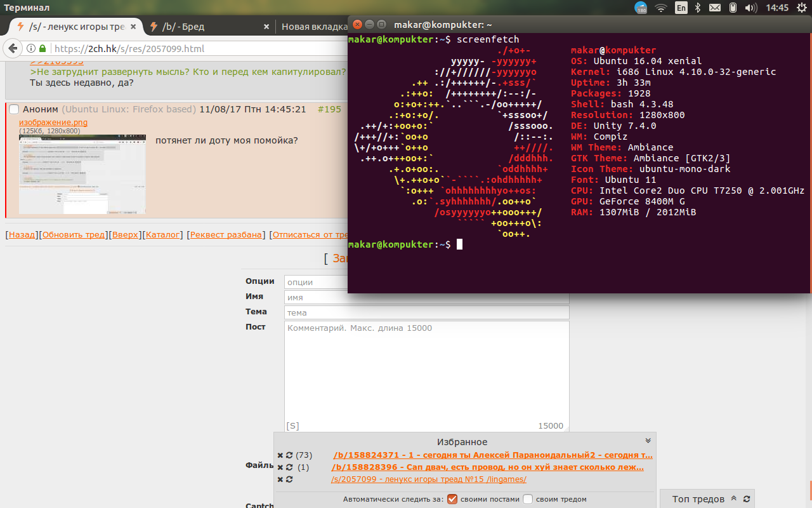Screen dimensions: 812x508
Task: Show the calendar by clicking the 14:45 clock
Action: 776,8
